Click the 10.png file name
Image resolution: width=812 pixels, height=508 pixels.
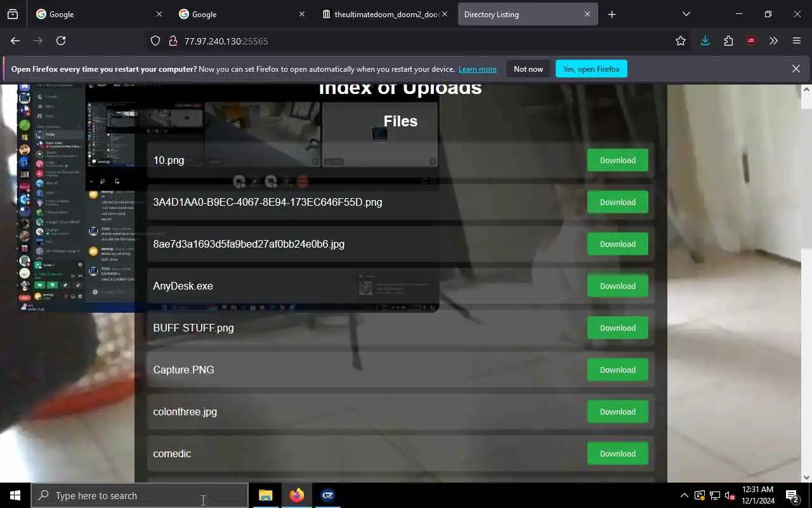[x=168, y=160]
